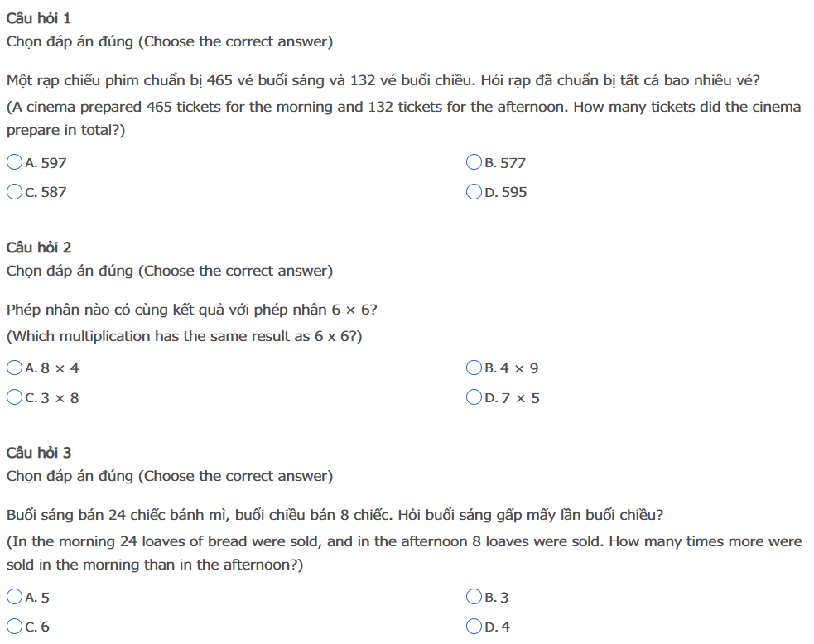Click the English translation of the multiplication question
The image size is (814, 644).
(184, 336)
